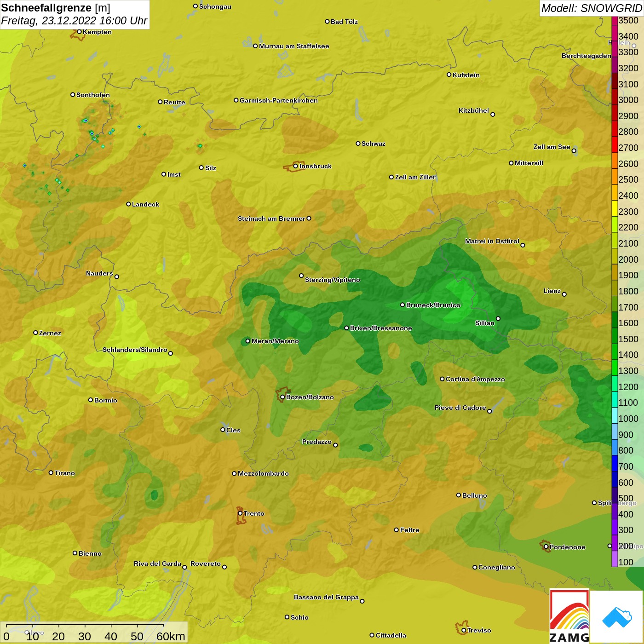Click the Zernez location dot
The image size is (644, 644).
click(x=35, y=333)
